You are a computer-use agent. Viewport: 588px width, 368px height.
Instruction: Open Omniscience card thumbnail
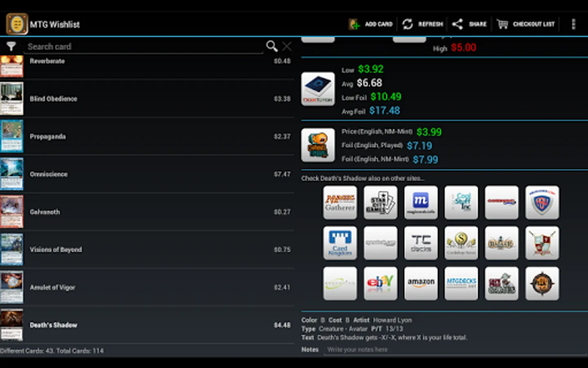[x=11, y=174]
